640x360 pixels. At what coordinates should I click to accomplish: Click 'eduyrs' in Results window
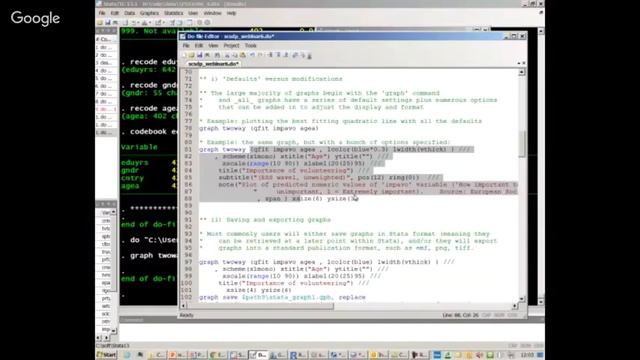tap(134, 162)
